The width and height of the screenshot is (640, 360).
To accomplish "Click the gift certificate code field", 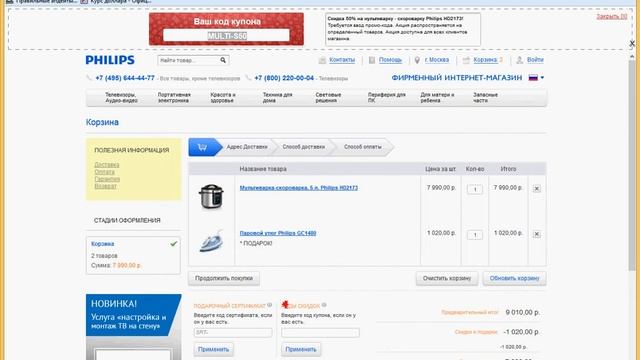I will [233, 333].
